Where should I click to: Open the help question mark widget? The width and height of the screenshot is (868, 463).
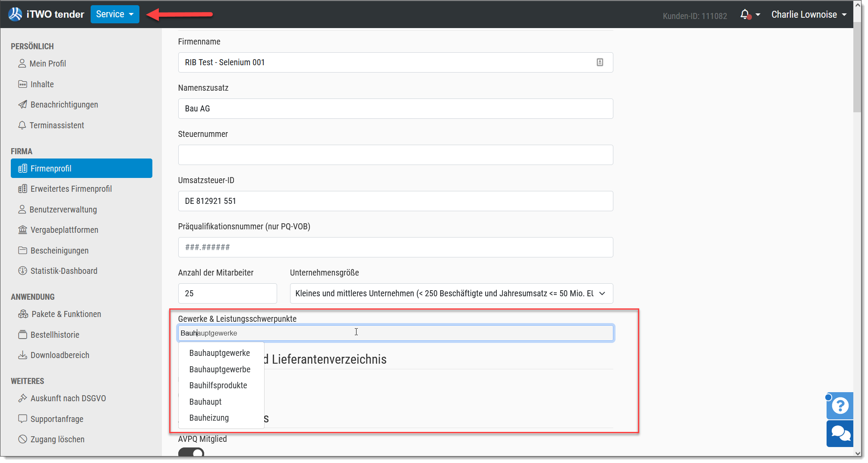pos(840,406)
